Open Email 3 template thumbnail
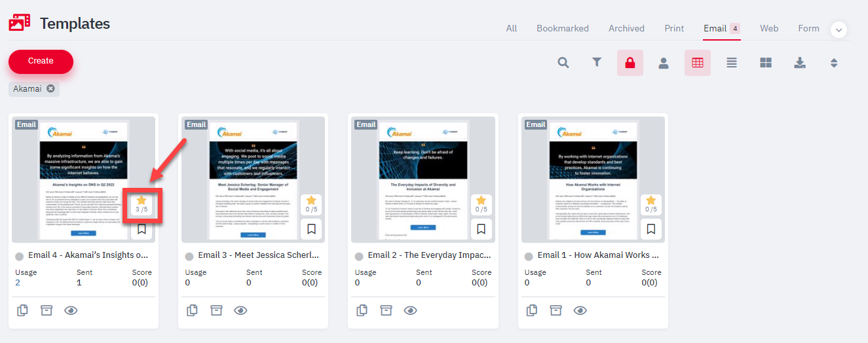868x343 pixels. tap(254, 179)
